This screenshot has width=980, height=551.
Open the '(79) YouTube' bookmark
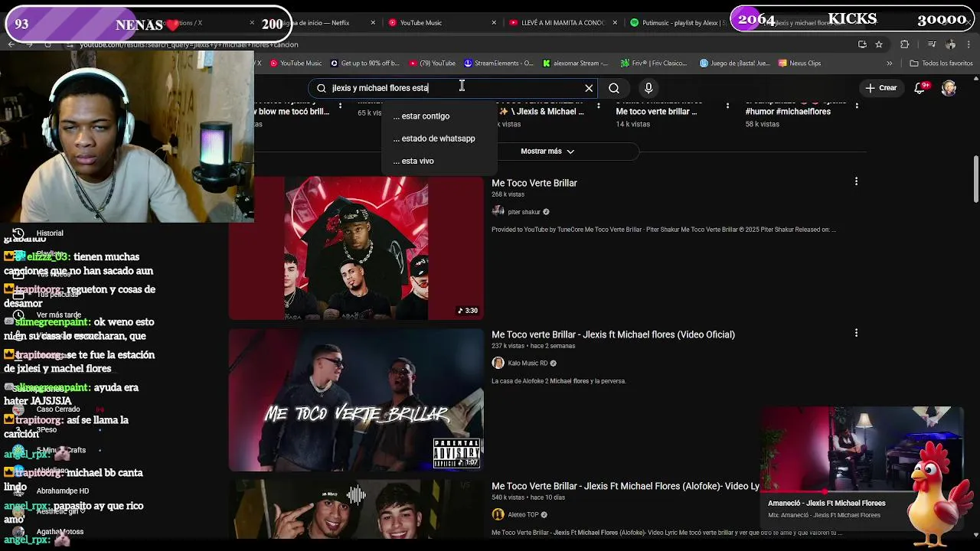433,64
